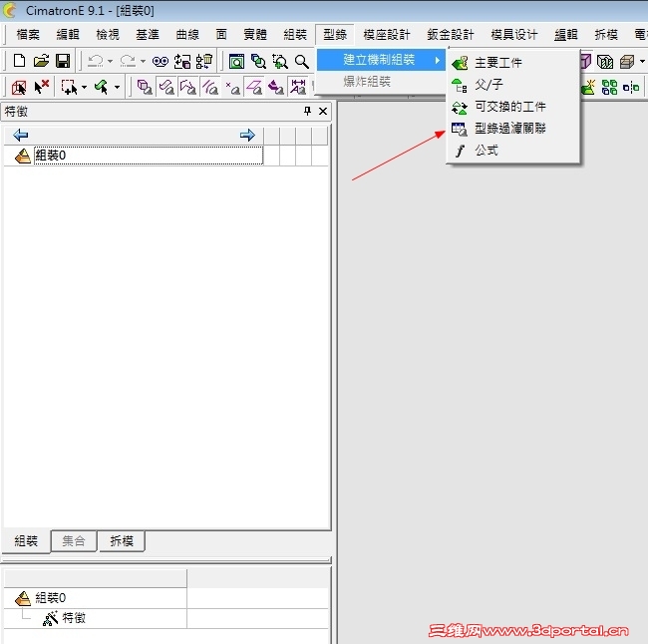Click the box selection cursor icon

(x=69, y=87)
